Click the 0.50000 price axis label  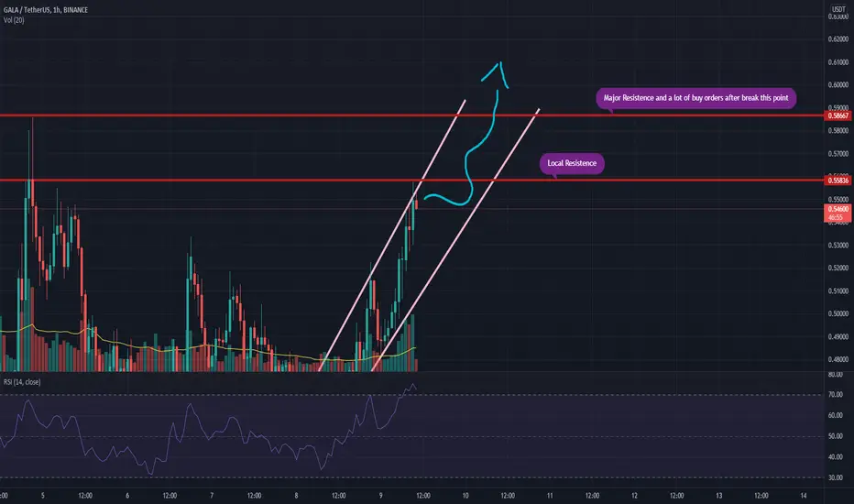tap(838, 313)
